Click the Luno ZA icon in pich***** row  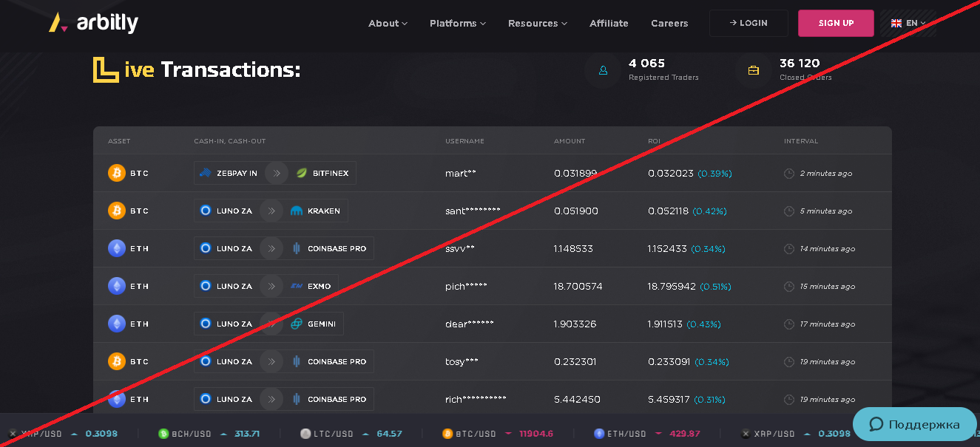[206, 286]
